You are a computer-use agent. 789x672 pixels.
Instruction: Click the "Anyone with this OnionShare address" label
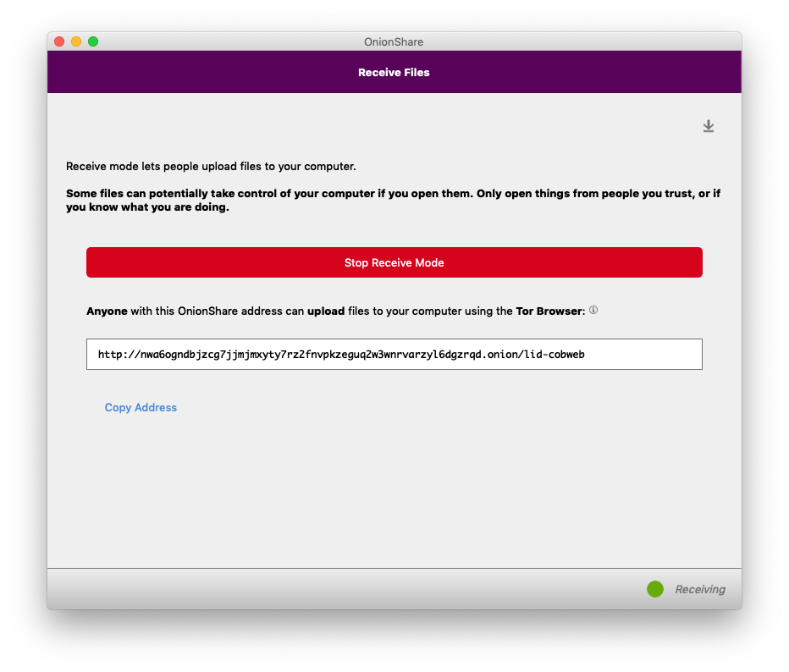[x=335, y=311]
